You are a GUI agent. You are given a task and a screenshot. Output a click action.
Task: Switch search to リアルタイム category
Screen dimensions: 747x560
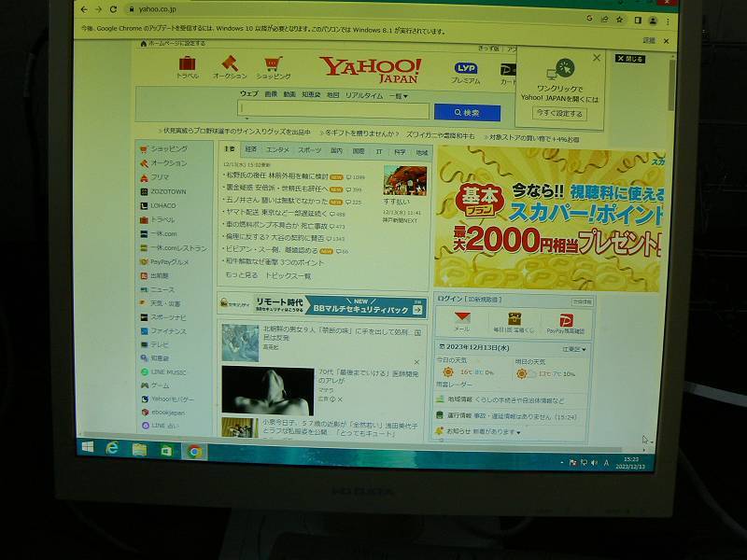(364, 96)
